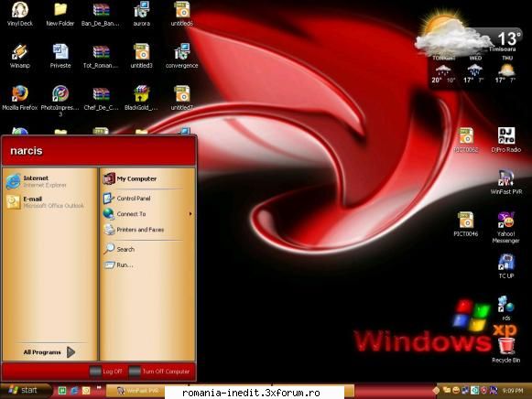Open the Priveste Word document icon
The width and height of the screenshot is (532, 399).
pyautogui.click(x=60, y=56)
